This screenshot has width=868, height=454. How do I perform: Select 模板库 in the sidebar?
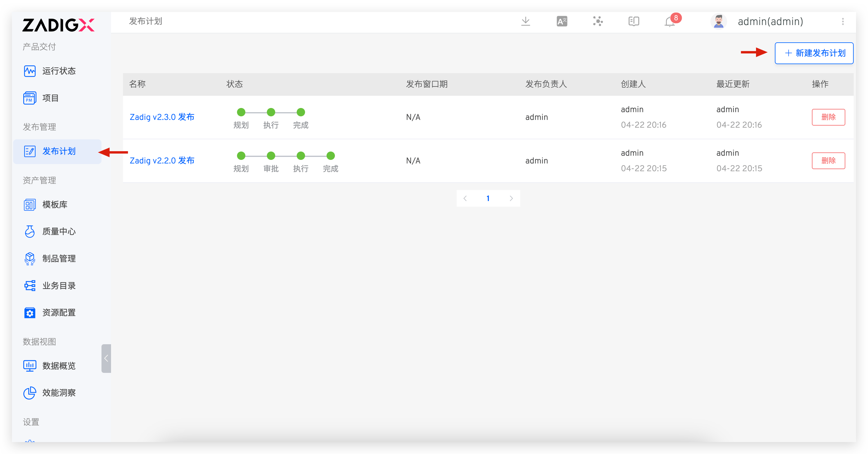click(x=55, y=204)
